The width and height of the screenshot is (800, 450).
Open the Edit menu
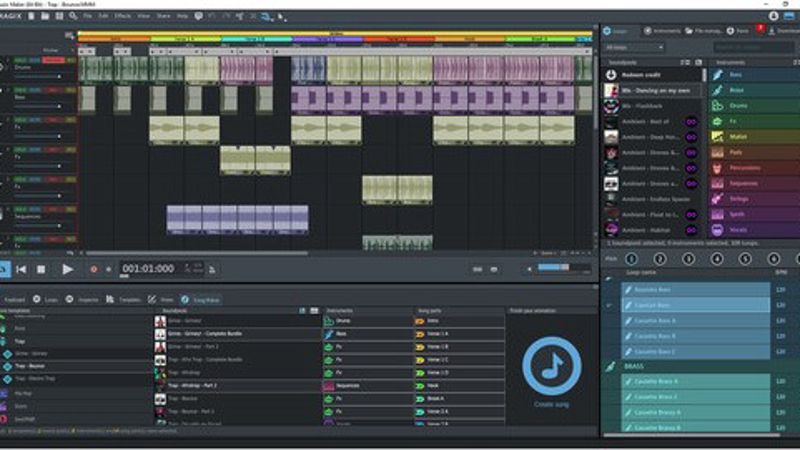click(103, 16)
